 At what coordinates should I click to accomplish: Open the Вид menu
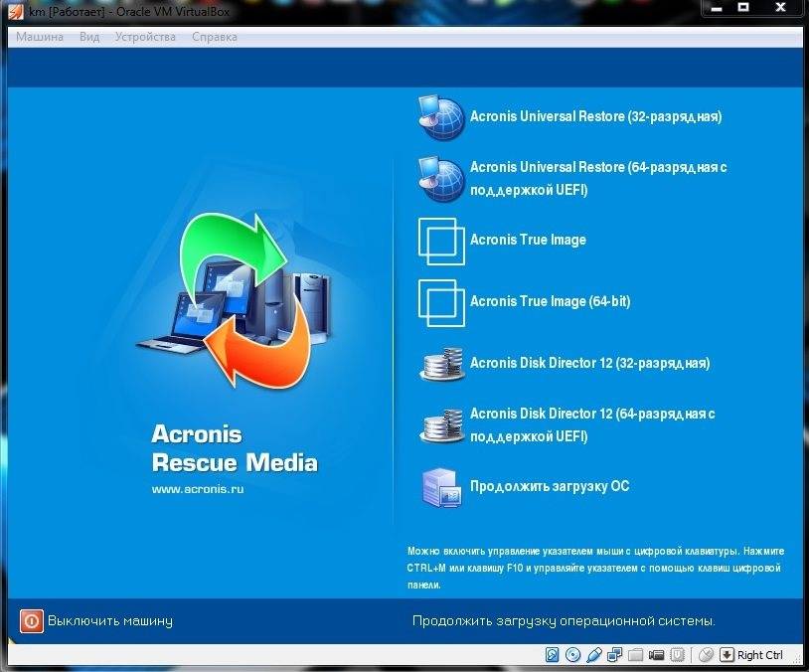click(89, 37)
